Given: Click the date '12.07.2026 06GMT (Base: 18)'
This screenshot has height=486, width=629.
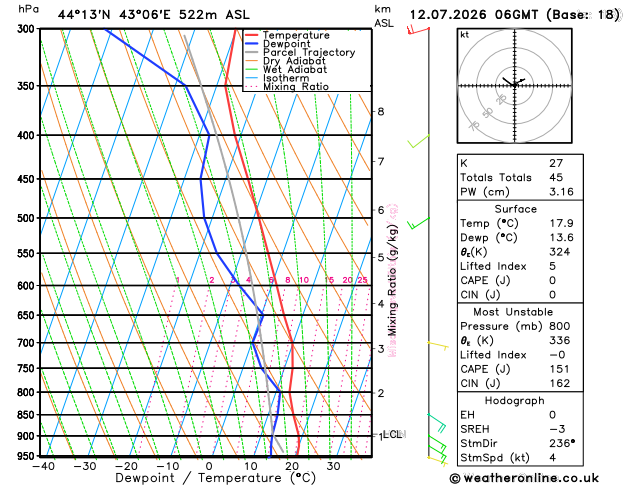Looking at the screenshot, I should pos(515,15).
